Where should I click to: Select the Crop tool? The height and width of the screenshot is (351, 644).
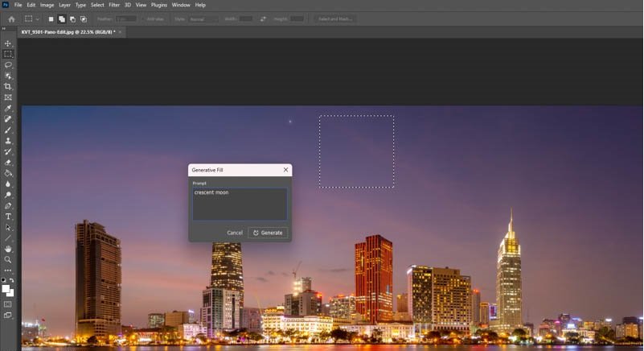coord(8,87)
